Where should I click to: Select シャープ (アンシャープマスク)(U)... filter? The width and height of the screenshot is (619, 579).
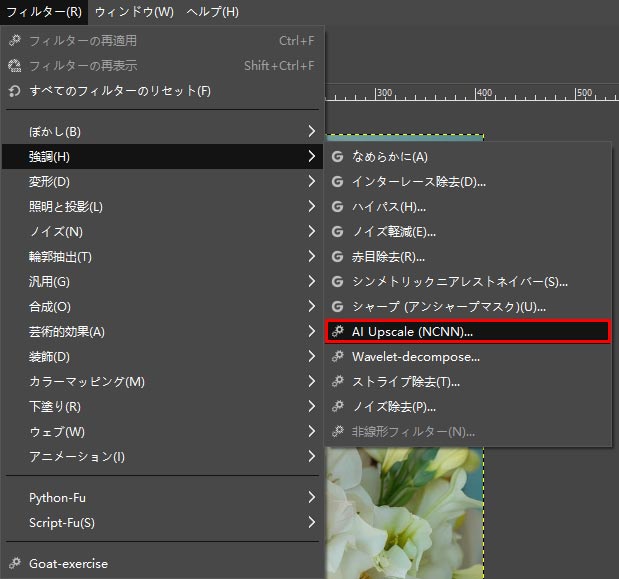(x=448, y=307)
